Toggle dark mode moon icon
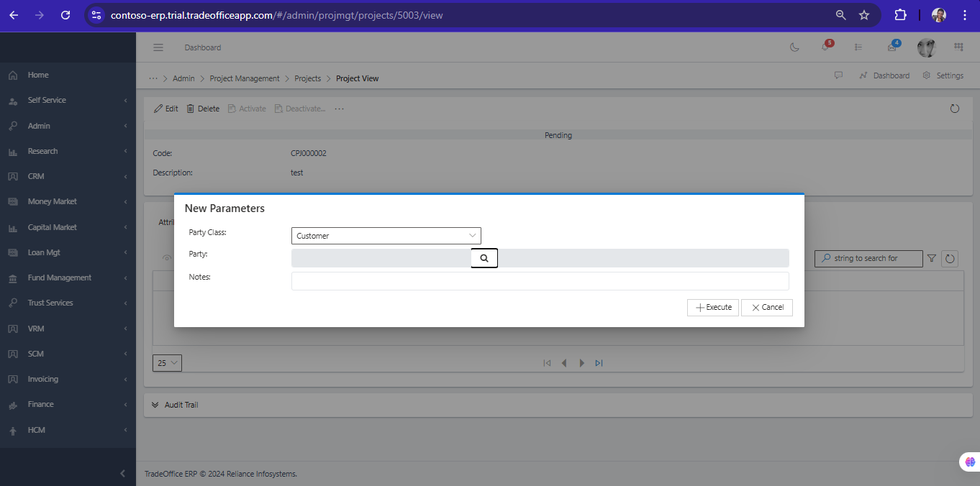The image size is (980, 486). tap(794, 47)
